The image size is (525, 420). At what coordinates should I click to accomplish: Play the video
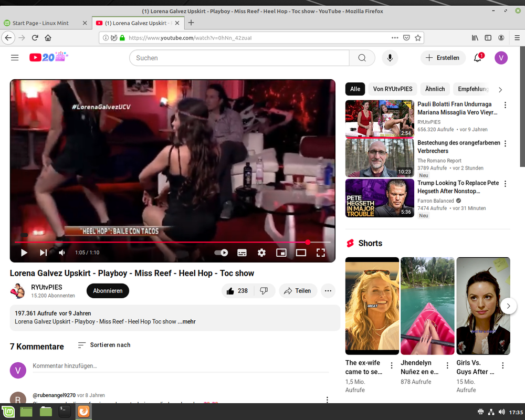(x=24, y=253)
